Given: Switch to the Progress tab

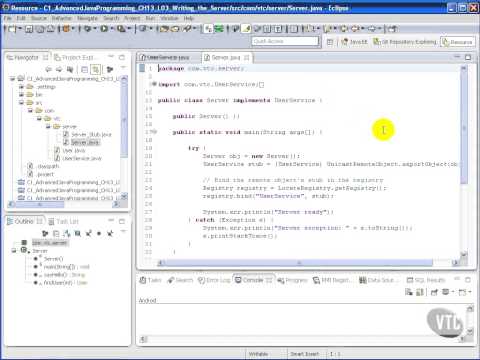Looking at the screenshot, I should (x=292, y=280).
